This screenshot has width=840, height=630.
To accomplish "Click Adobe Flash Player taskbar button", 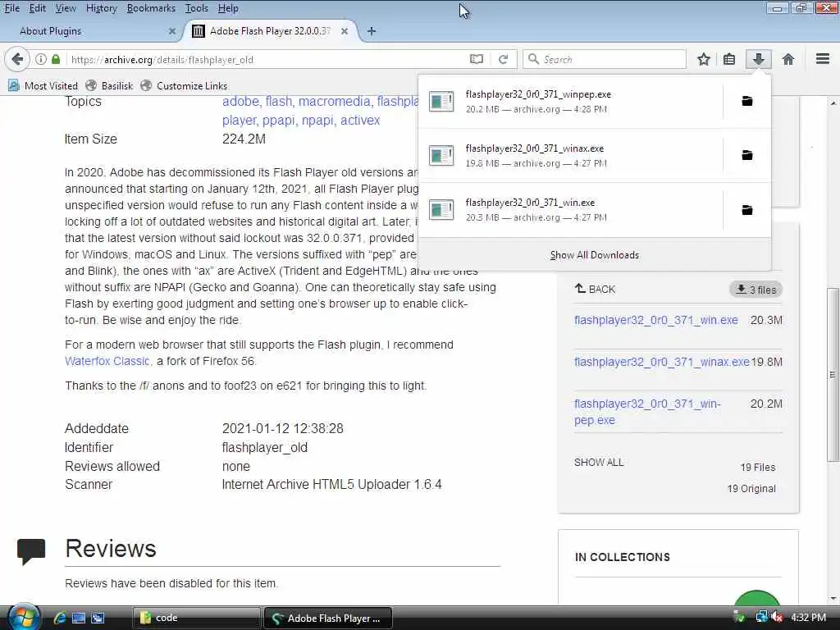I will click(x=328, y=618).
